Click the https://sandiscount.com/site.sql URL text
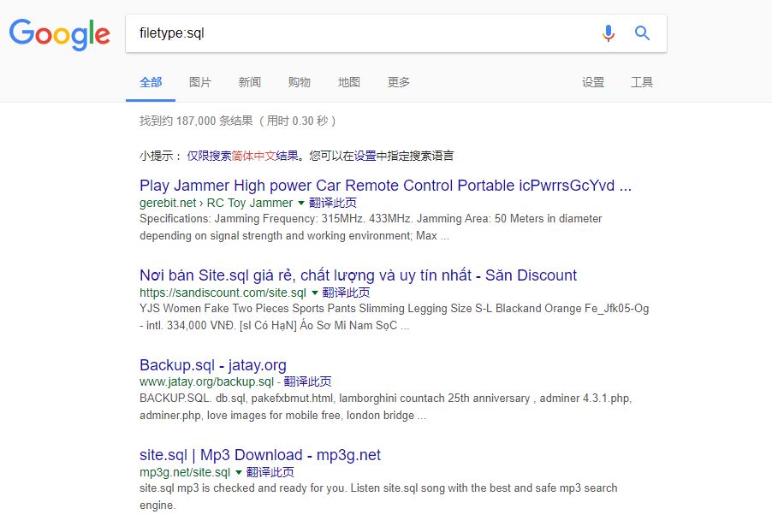 click(x=223, y=293)
